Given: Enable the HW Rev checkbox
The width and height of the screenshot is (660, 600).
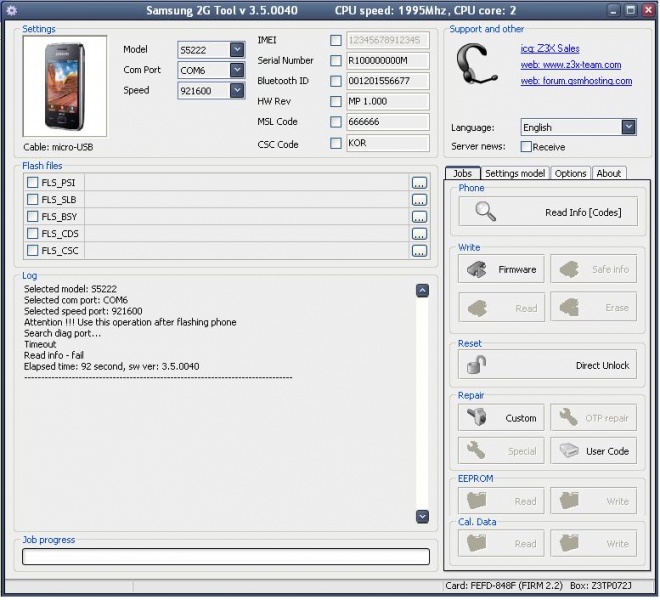Looking at the screenshot, I should [x=336, y=101].
